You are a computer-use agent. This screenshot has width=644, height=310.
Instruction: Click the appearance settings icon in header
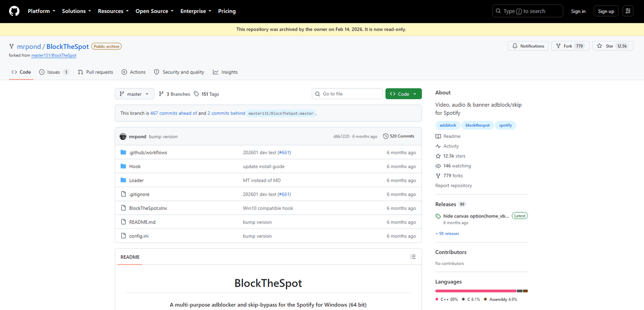(x=628, y=11)
